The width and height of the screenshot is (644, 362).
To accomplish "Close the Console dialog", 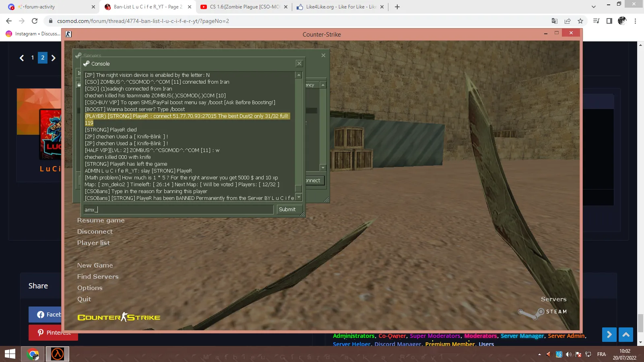I will point(299,64).
